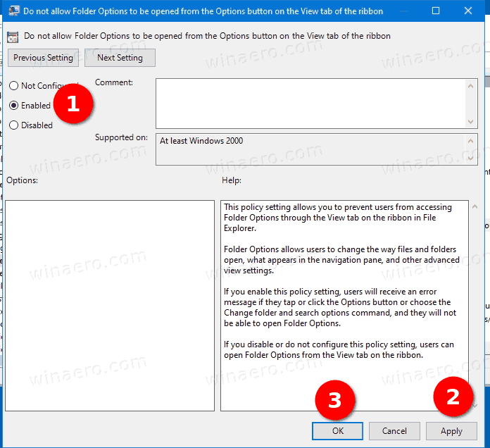Click the 'Comment:' label
This screenshot has height=448, width=490.
114,82
